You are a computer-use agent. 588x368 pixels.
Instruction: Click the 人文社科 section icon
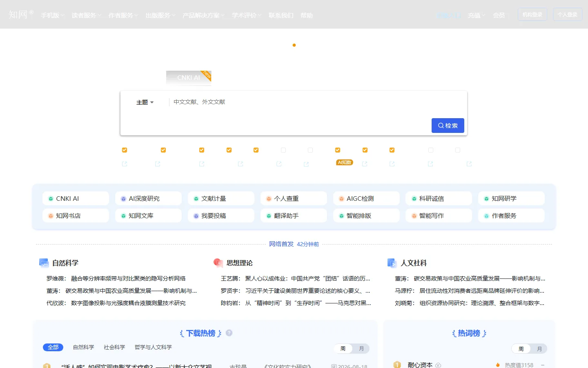(392, 263)
